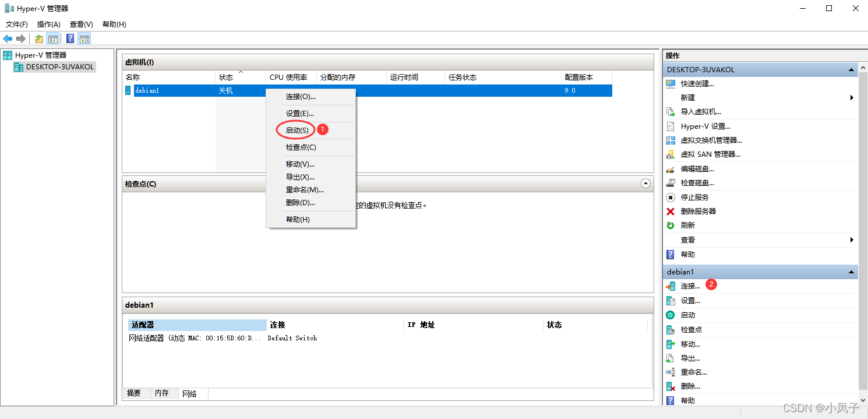Click the blue Help question mark toolbar icon
868x419 pixels.
coord(70,39)
